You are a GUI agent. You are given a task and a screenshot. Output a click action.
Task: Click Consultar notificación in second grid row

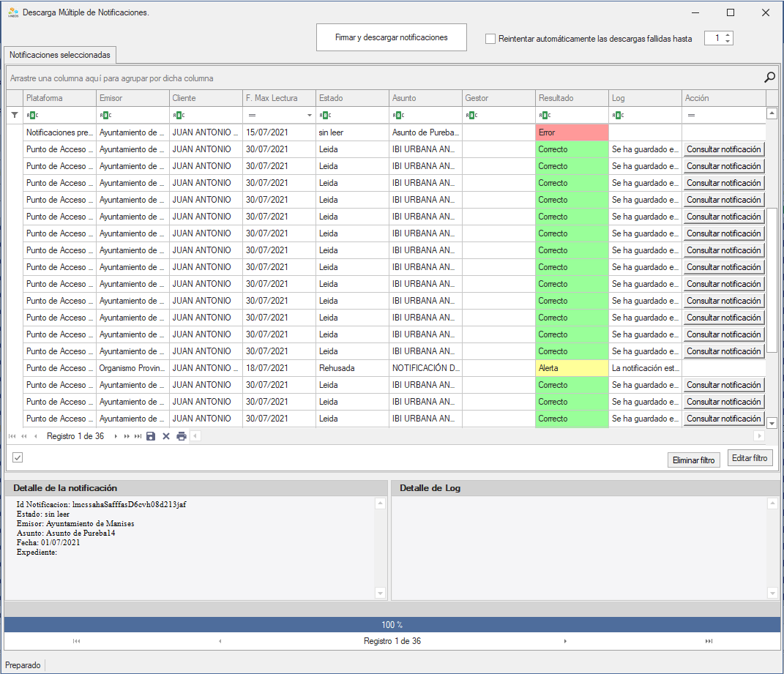click(x=723, y=149)
